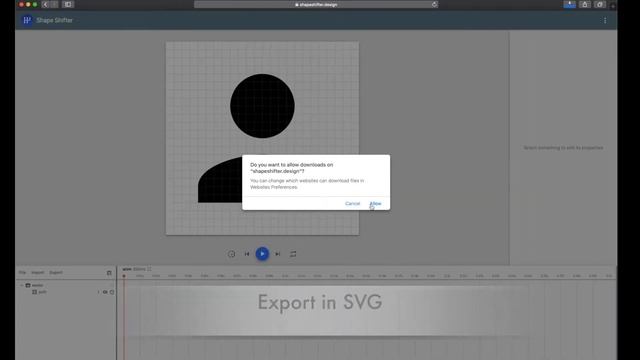Image resolution: width=640 pixels, height=360 pixels.
Task: Click the Safari share icon
Action: tap(584, 4)
